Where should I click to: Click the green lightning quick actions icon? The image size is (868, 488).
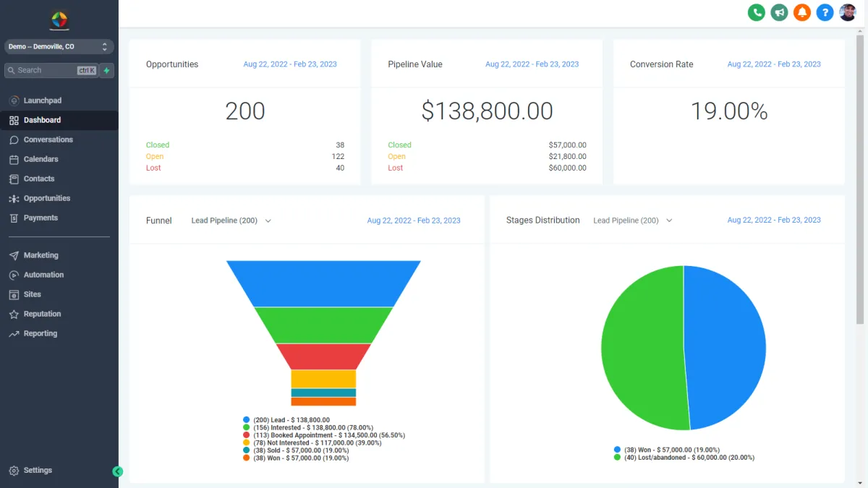click(x=107, y=70)
